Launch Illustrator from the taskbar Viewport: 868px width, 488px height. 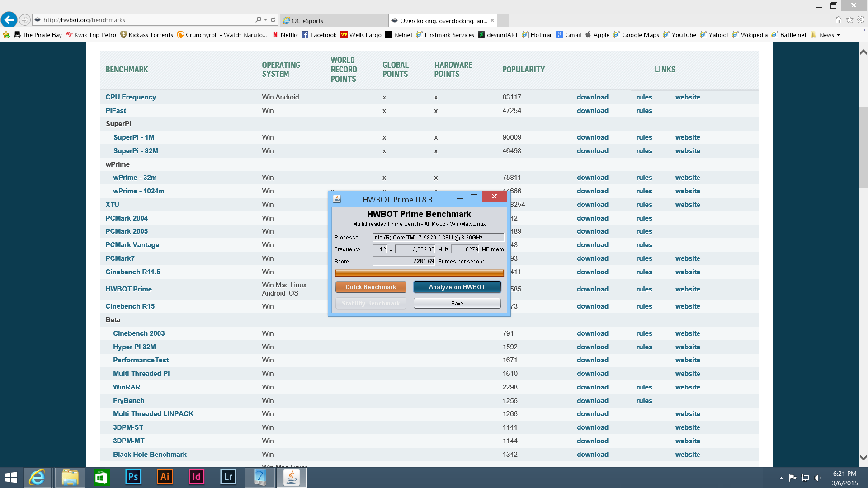(x=165, y=477)
